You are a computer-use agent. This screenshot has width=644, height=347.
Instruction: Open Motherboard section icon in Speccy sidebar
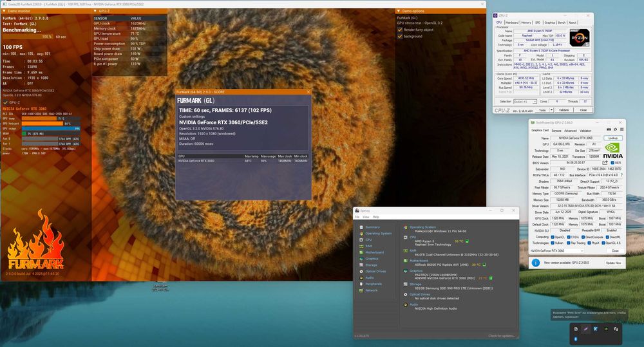362,252
